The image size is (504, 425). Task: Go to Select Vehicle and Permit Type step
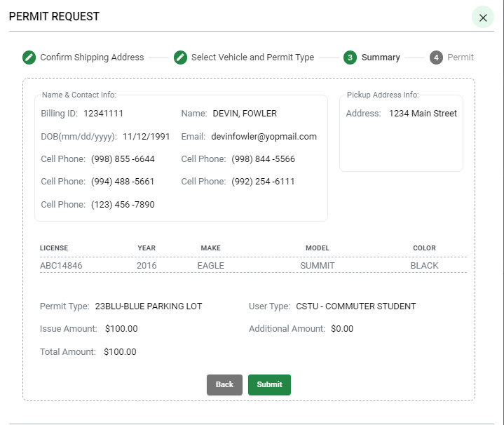252,58
